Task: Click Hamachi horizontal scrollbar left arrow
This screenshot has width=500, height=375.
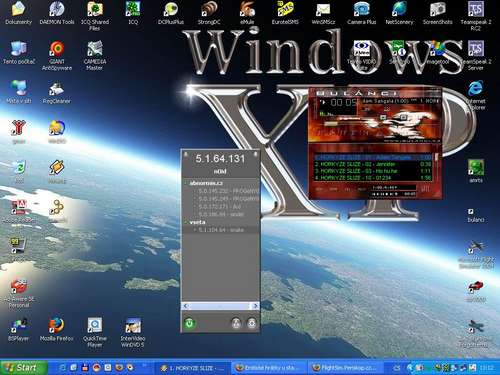Action: click(x=185, y=306)
